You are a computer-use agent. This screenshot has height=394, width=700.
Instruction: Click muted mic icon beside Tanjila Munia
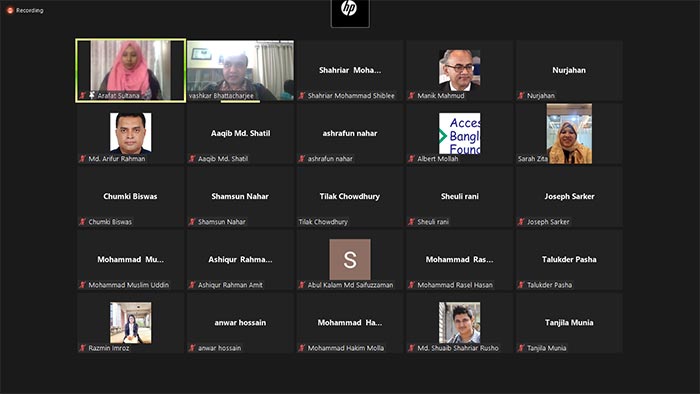tap(521, 348)
